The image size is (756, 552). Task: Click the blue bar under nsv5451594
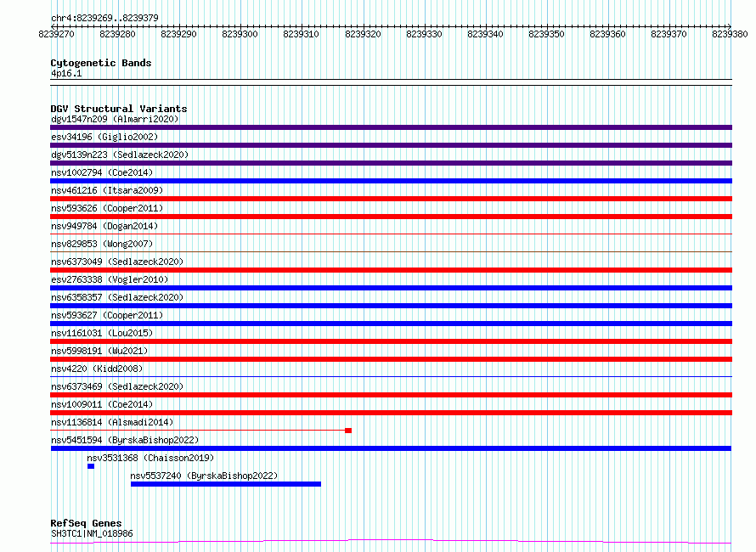tap(391, 448)
